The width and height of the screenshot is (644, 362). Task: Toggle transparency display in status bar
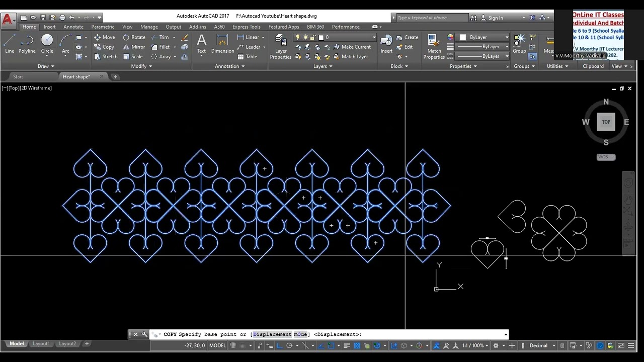click(357, 345)
